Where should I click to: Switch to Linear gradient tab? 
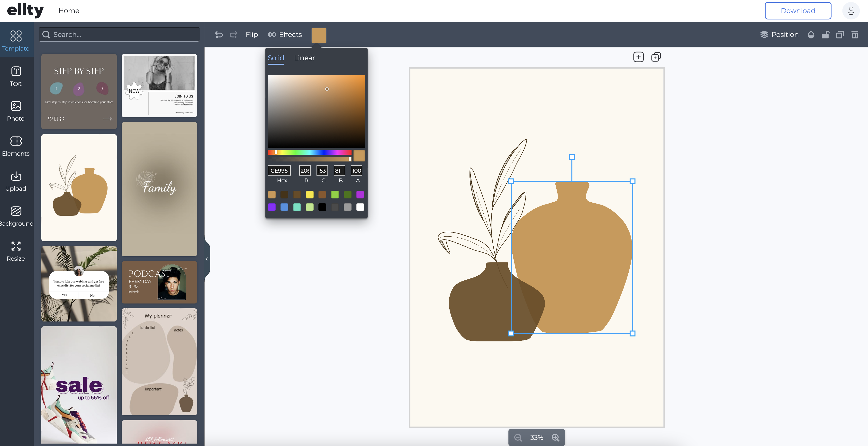pyautogui.click(x=304, y=58)
